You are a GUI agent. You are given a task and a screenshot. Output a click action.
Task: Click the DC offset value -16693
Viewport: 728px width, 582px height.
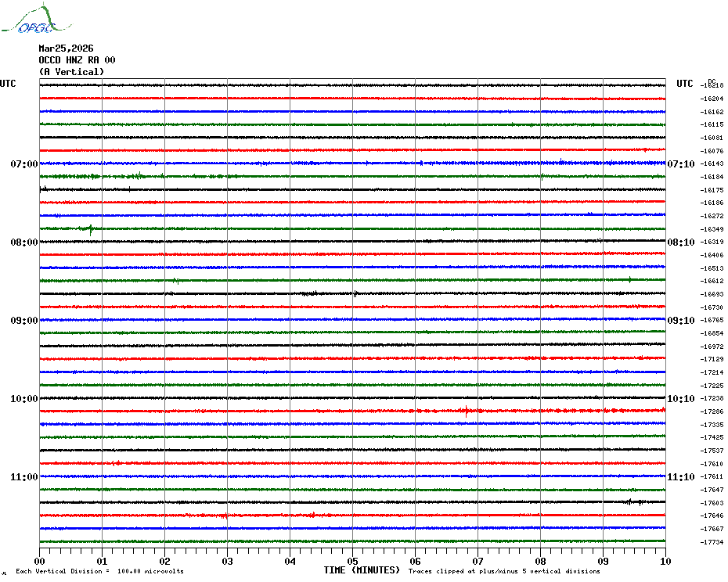pos(712,294)
